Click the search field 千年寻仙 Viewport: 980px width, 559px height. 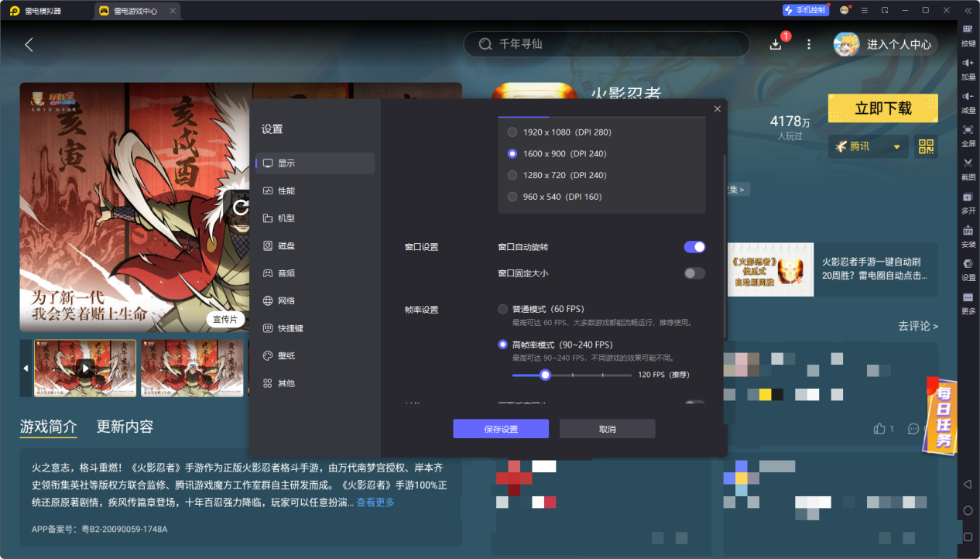click(x=607, y=44)
